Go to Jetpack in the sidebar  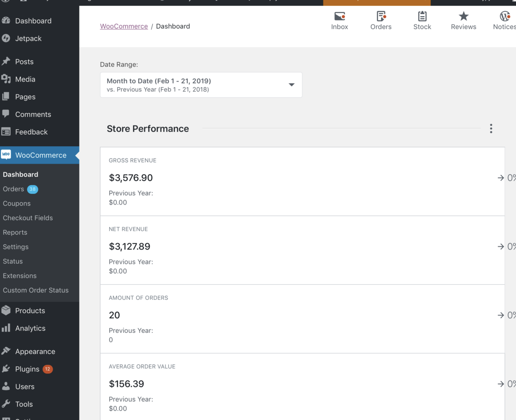tap(28, 38)
